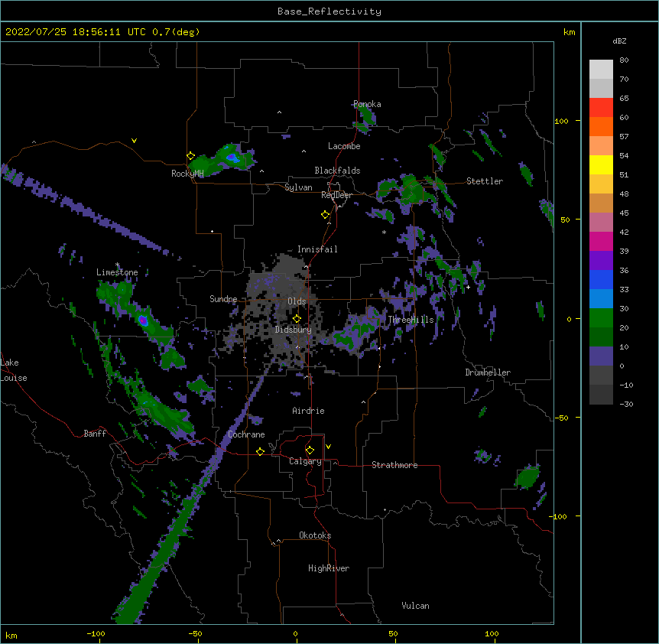This screenshot has width=659, height=644.
Task: Select the magenta swatch in dBZ legend
Action: coord(601,241)
